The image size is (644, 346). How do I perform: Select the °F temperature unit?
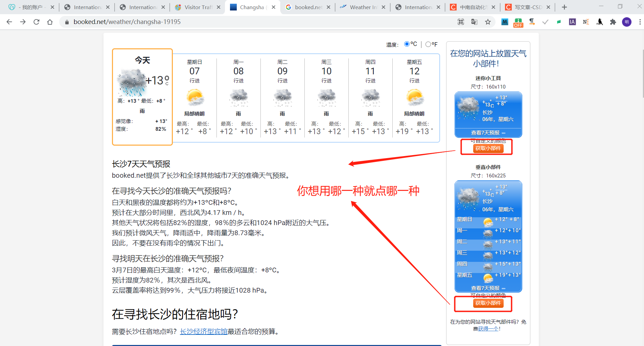[429, 44]
